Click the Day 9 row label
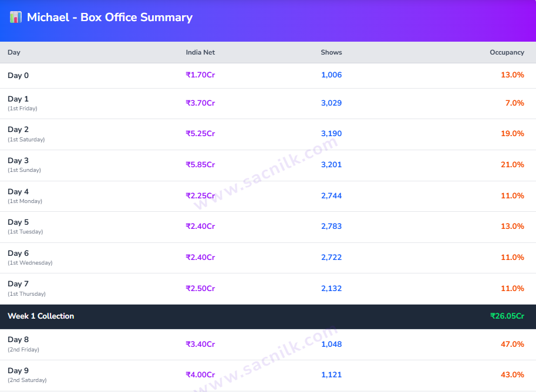Image resolution: width=536 pixels, height=392 pixels. click(18, 371)
